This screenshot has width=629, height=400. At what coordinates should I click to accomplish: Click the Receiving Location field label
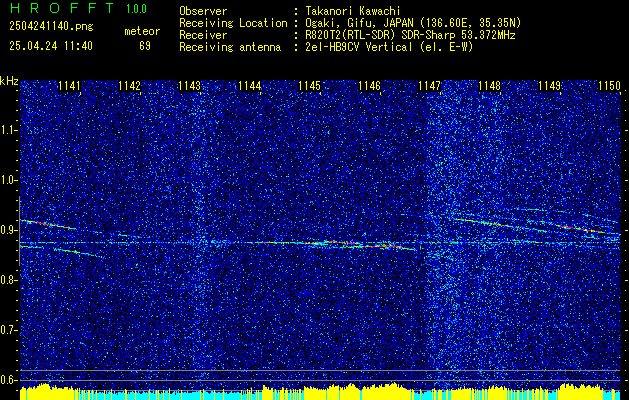pos(233,23)
